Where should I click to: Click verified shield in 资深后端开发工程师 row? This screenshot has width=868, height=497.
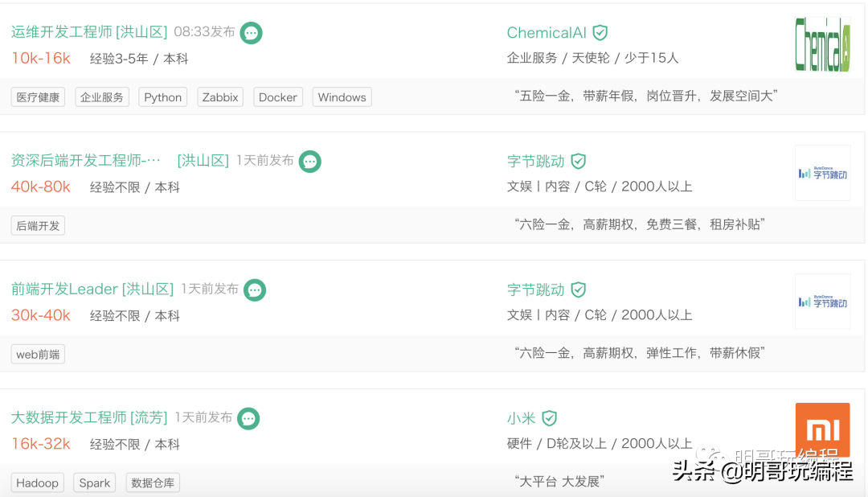pyautogui.click(x=579, y=161)
